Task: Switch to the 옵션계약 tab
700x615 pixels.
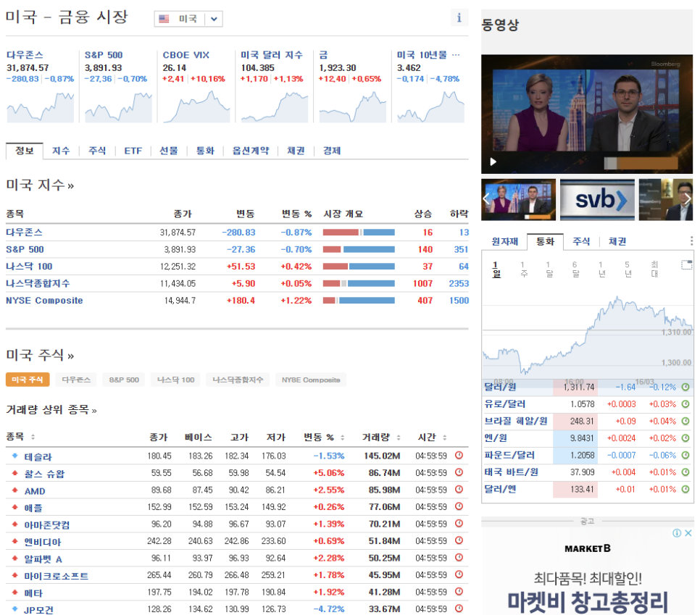Action: tap(251, 151)
